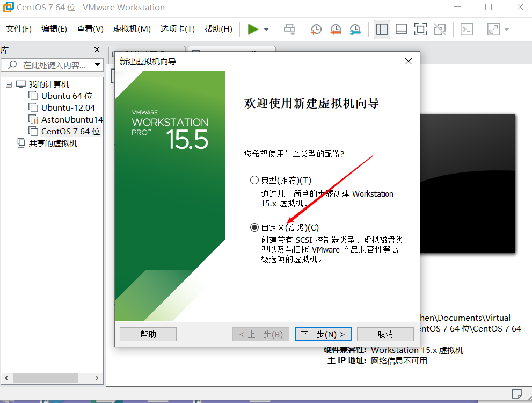
Task: Close the 新建虚拟机向导 dialog
Action: coord(409,61)
